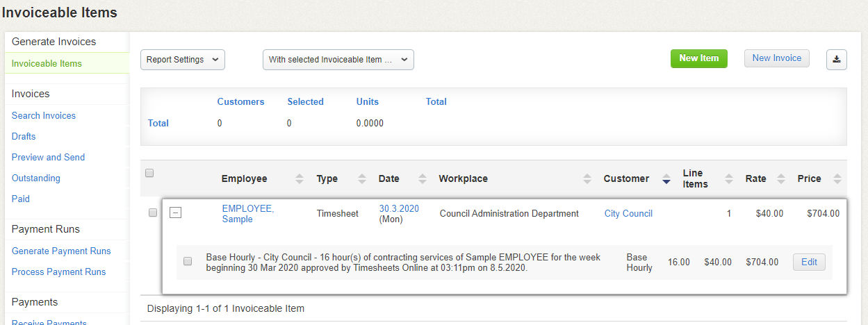Click the green New Item button
868x325 pixels.
pyautogui.click(x=698, y=58)
